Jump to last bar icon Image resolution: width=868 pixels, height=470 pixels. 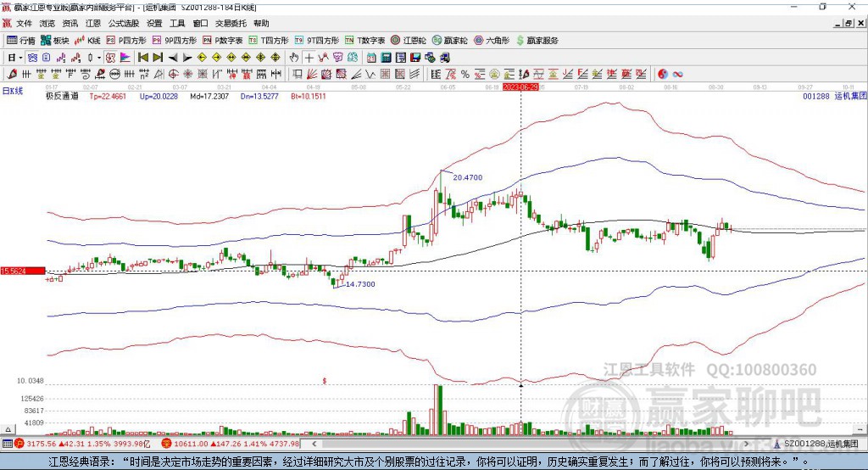point(158,58)
